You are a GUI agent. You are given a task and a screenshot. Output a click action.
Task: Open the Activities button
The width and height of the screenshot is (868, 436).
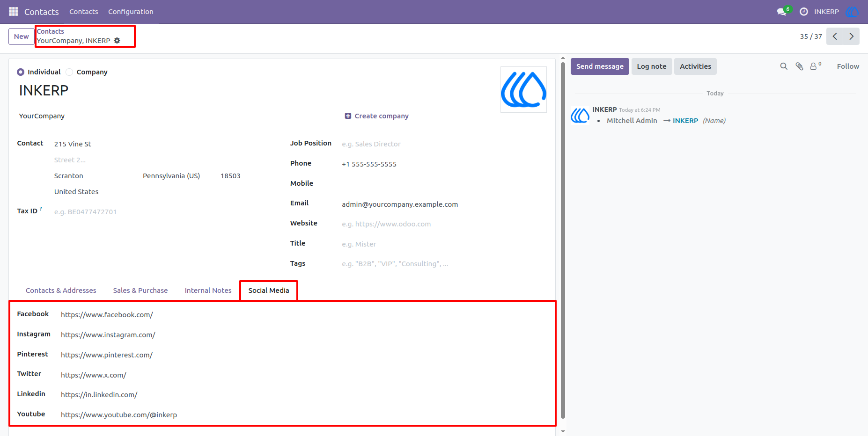(695, 66)
